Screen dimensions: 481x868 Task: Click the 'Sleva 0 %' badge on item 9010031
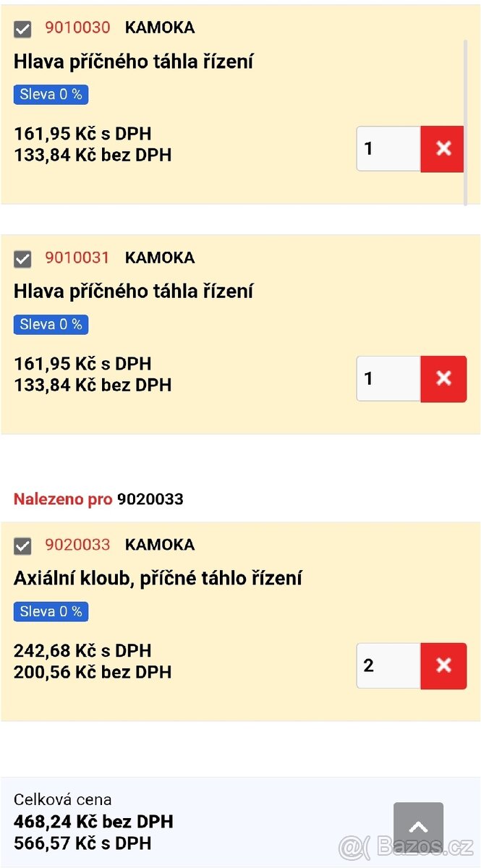pyautogui.click(x=51, y=324)
